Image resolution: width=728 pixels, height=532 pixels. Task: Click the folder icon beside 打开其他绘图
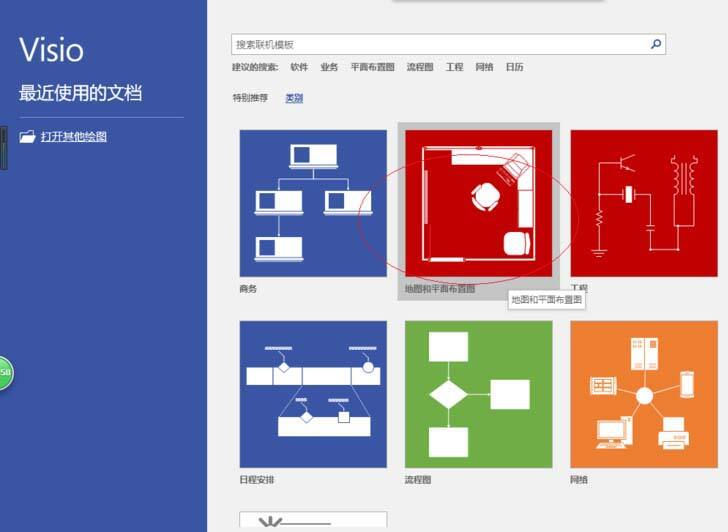click(x=27, y=136)
